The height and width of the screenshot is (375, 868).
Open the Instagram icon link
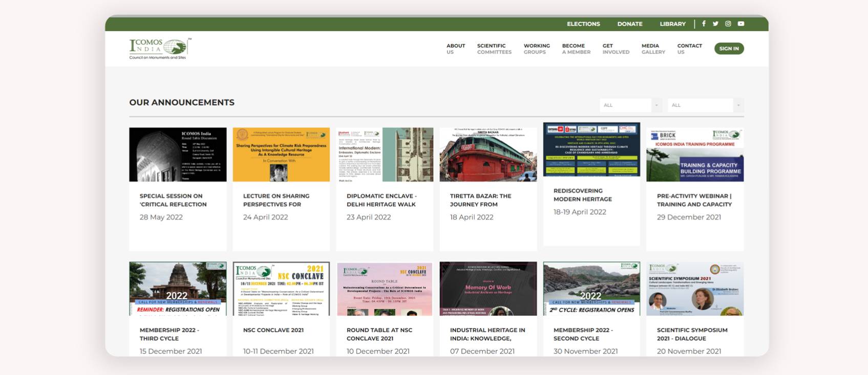728,24
